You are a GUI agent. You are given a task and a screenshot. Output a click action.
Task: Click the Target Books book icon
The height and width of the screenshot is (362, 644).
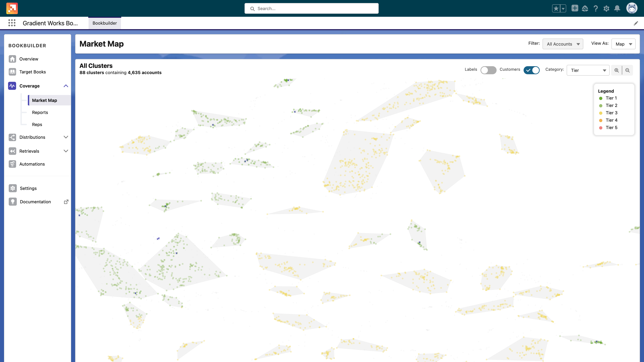tap(13, 72)
